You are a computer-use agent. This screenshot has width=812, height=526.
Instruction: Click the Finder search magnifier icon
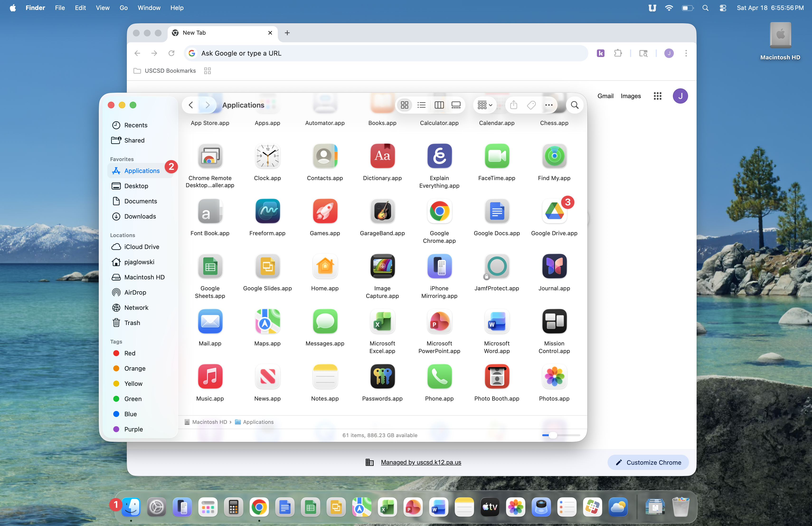click(x=575, y=105)
